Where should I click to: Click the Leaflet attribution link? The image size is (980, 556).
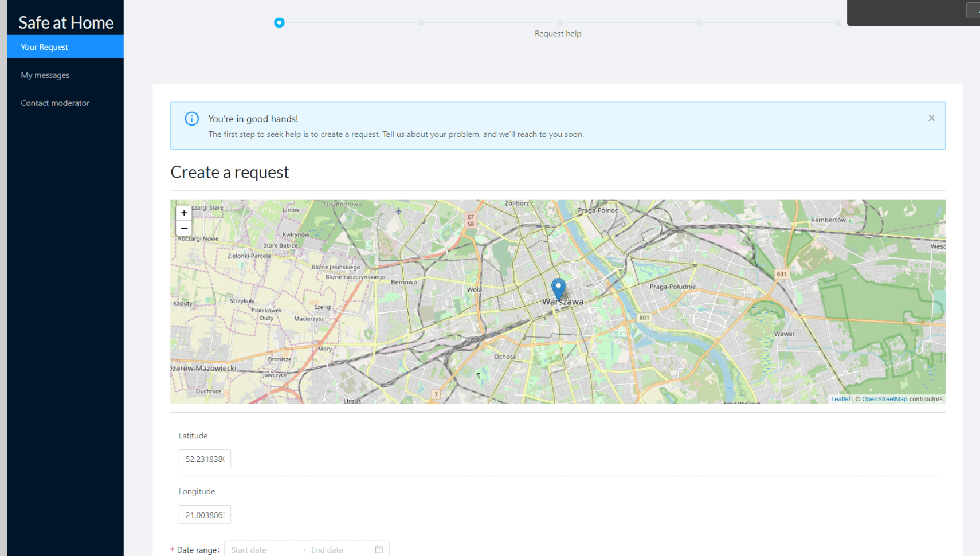[x=840, y=399]
